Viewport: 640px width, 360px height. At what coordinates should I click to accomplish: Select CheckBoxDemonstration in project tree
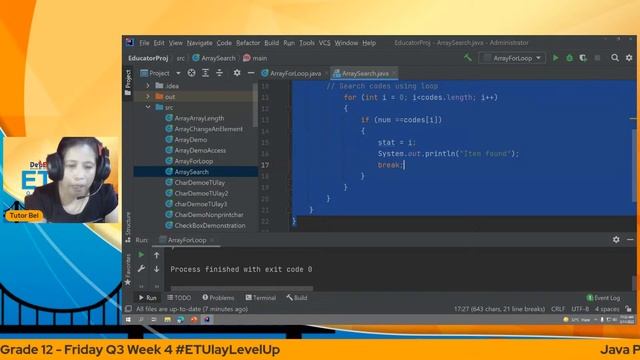(x=210, y=225)
